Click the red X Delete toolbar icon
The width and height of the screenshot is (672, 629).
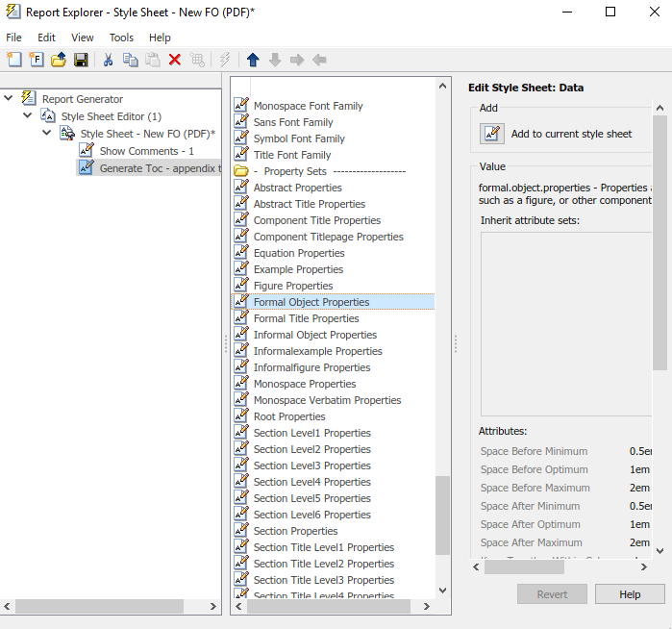174,60
